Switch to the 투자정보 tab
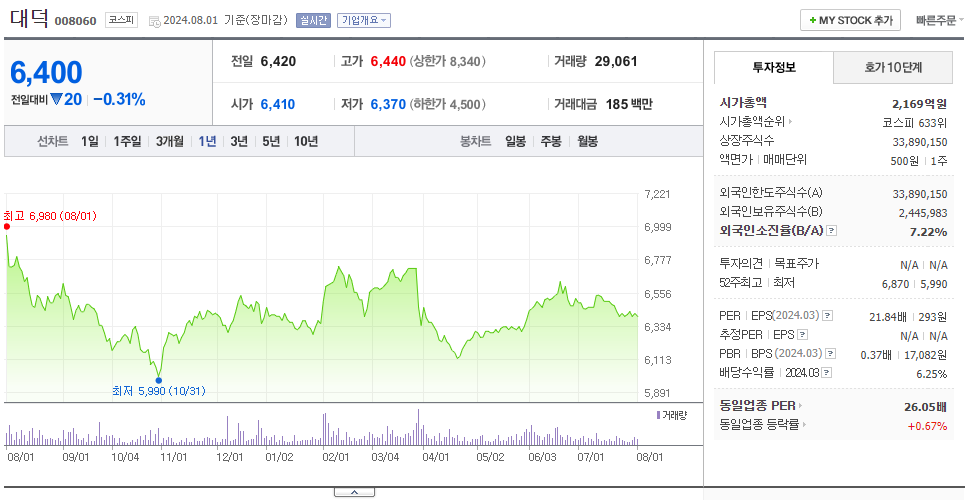 click(x=774, y=67)
